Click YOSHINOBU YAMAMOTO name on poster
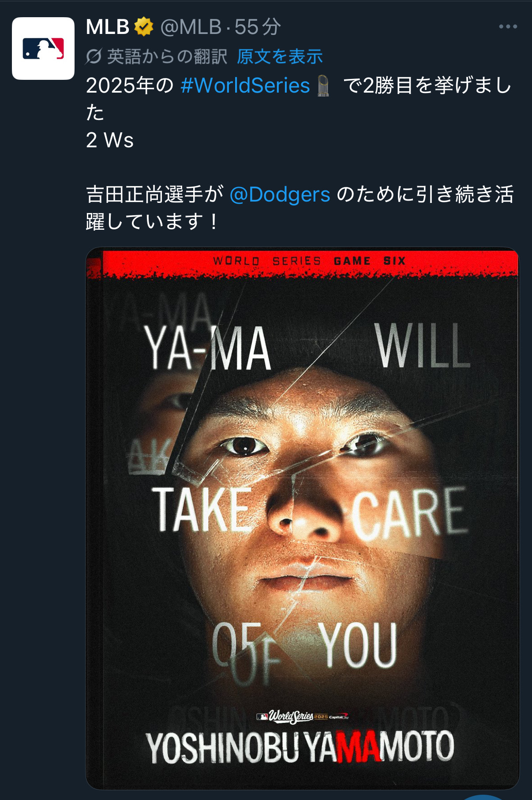This screenshot has height=800, width=532. click(300, 747)
